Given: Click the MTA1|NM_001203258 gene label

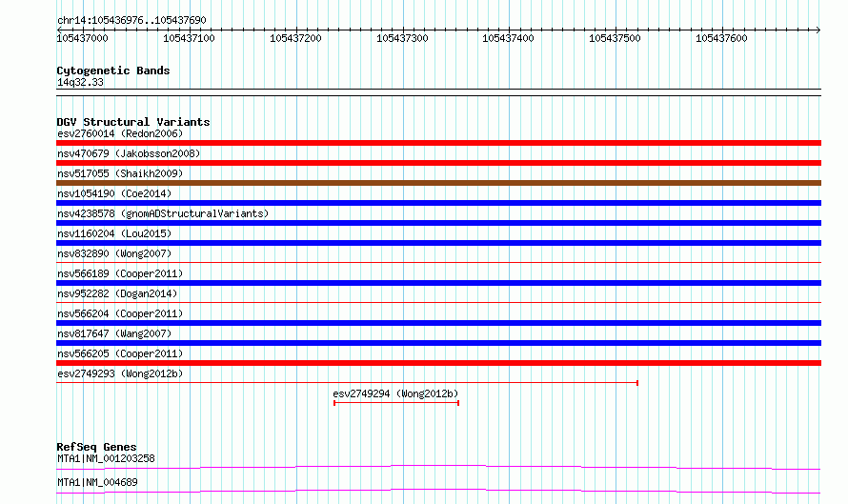Looking at the screenshot, I should 106,458.
